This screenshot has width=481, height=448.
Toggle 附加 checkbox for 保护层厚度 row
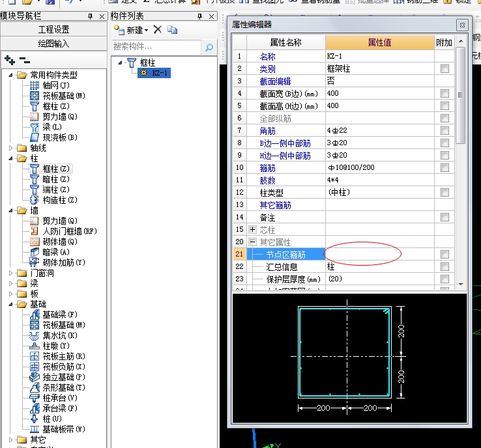445,279
